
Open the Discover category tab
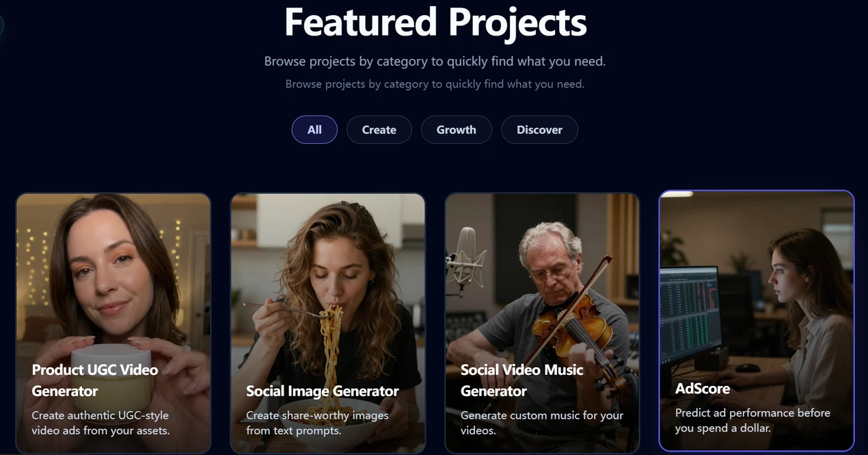coord(539,129)
